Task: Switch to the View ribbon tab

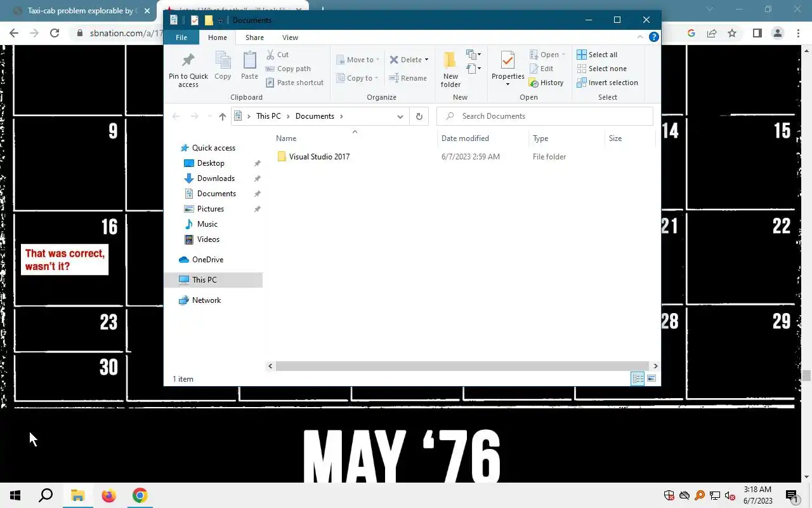Action: (290, 37)
